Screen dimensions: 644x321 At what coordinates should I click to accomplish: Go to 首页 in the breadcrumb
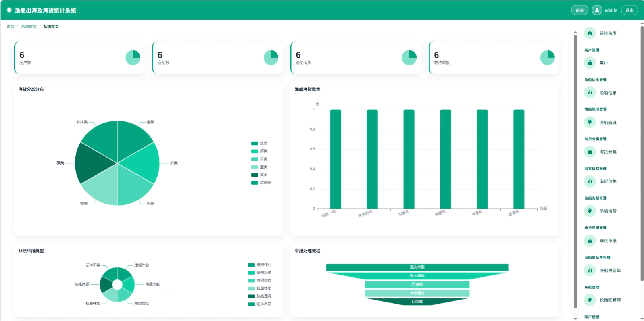[10, 27]
